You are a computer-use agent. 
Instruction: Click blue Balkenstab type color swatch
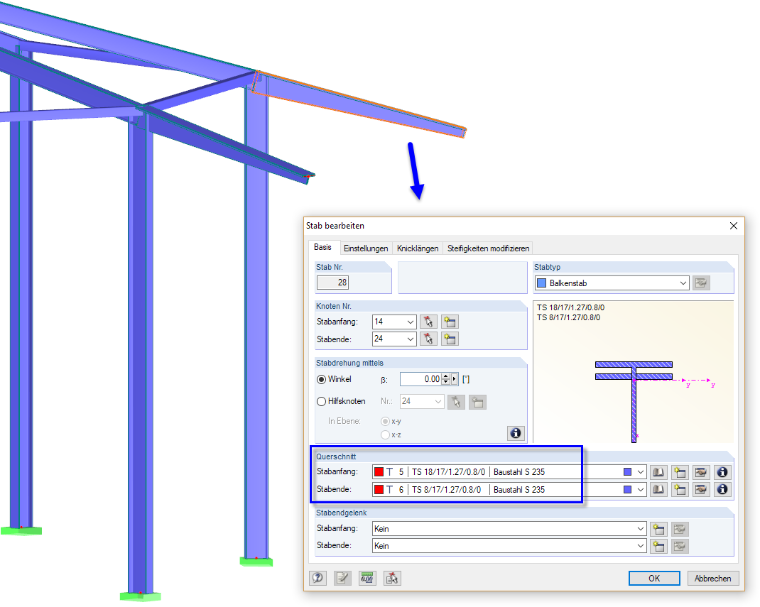coord(541,283)
